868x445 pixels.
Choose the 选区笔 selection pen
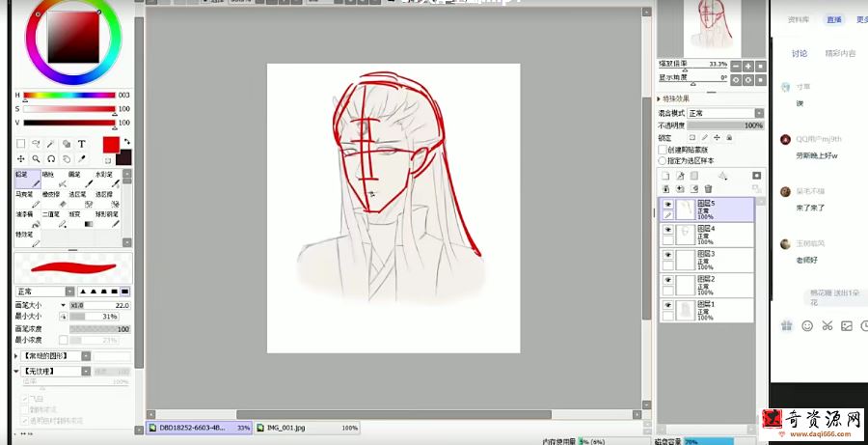81,199
